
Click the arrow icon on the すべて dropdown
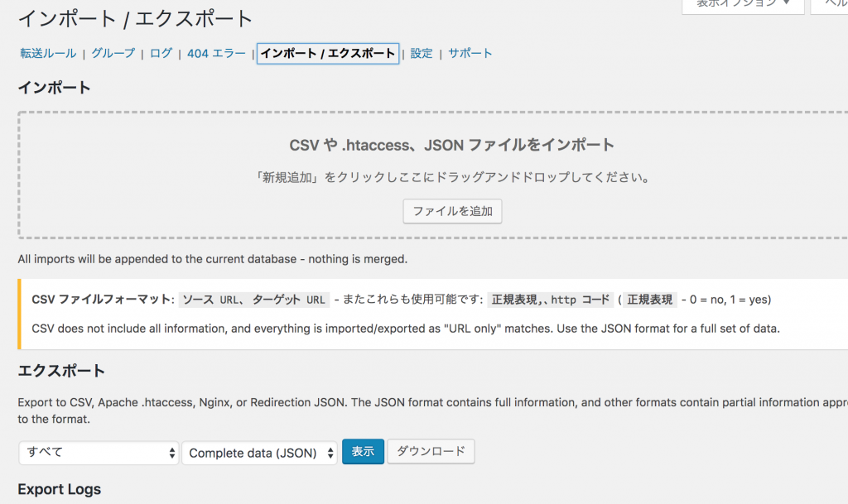tap(172, 453)
